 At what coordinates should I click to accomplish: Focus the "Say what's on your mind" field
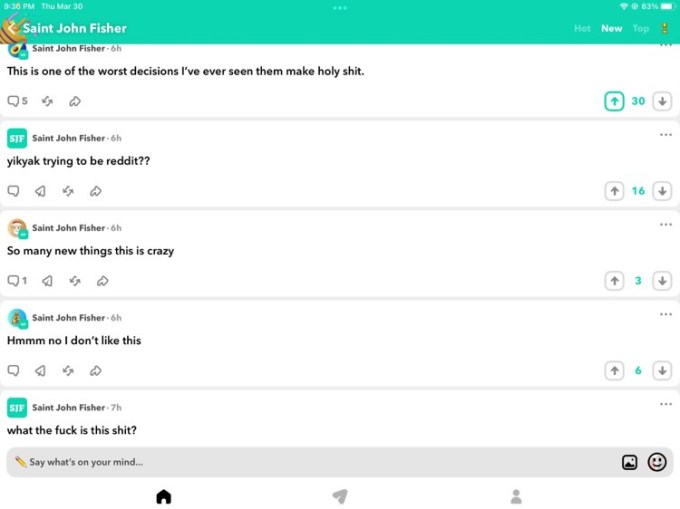[x=312, y=462]
